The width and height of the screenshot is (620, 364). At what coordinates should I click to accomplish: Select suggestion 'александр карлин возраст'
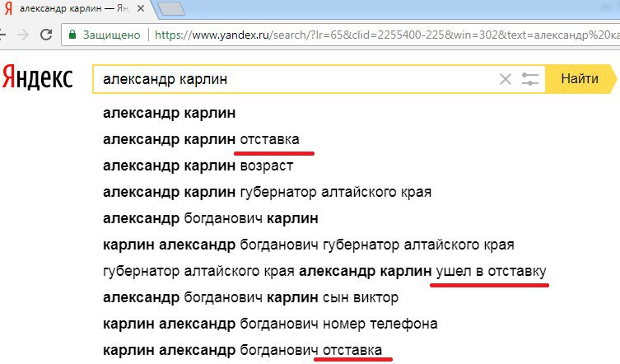point(198,166)
